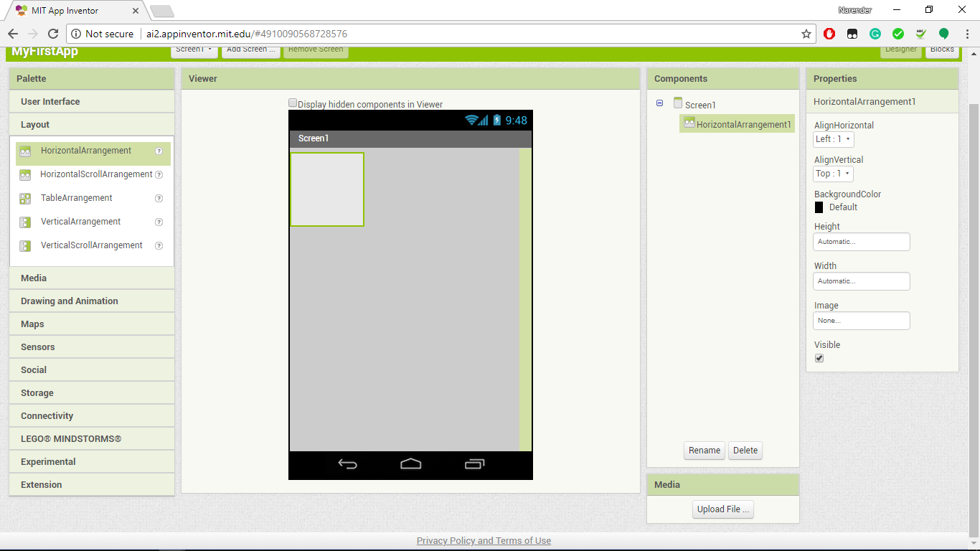Click the Wi-Fi signal icon in phone status bar
980x551 pixels.
[x=471, y=121]
